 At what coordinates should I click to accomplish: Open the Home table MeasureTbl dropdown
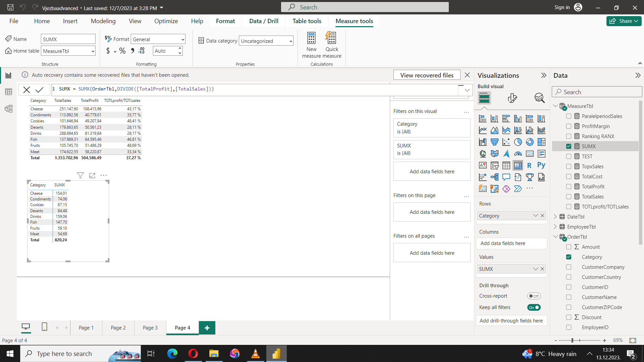(68, 51)
